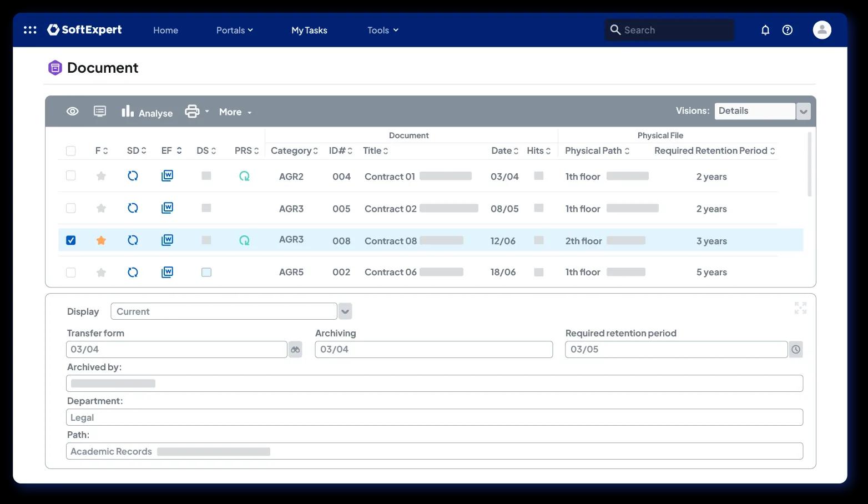
Task: Check the Contract 02 row checkbox
Action: pyautogui.click(x=70, y=208)
